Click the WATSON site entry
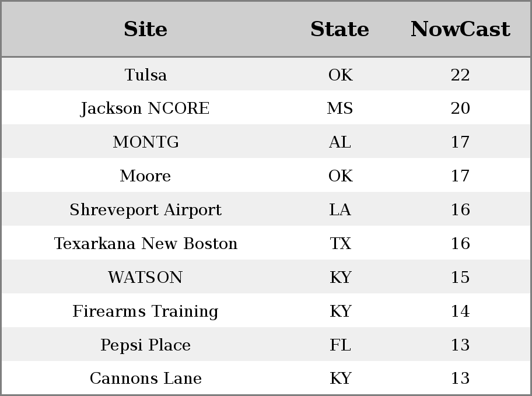532x396 pixels. 145,277
